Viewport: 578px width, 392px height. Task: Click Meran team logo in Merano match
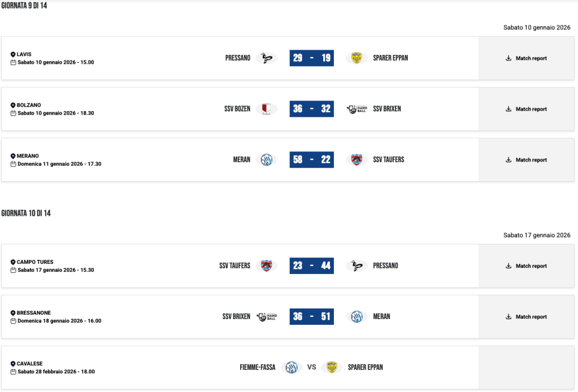click(x=266, y=160)
